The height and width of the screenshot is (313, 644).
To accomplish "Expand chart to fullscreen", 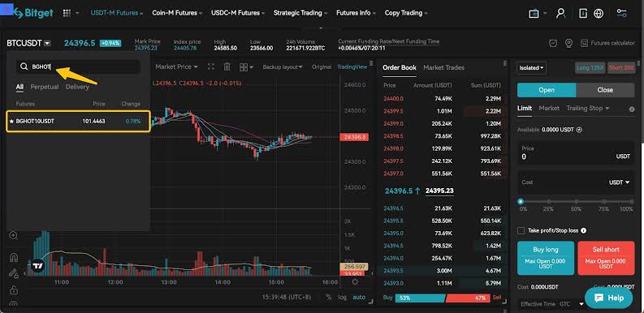I will click(211, 66).
